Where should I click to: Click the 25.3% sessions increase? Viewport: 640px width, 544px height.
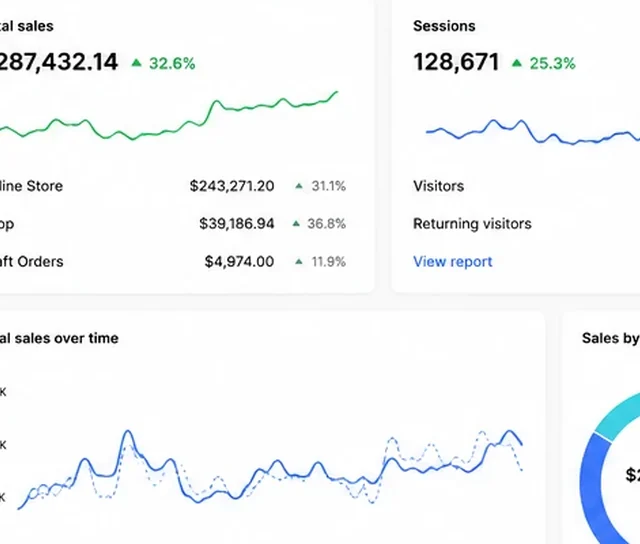click(x=552, y=63)
